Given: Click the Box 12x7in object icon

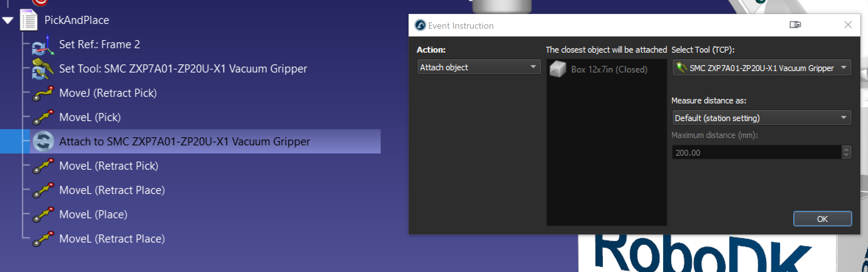Looking at the screenshot, I should pos(558,69).
